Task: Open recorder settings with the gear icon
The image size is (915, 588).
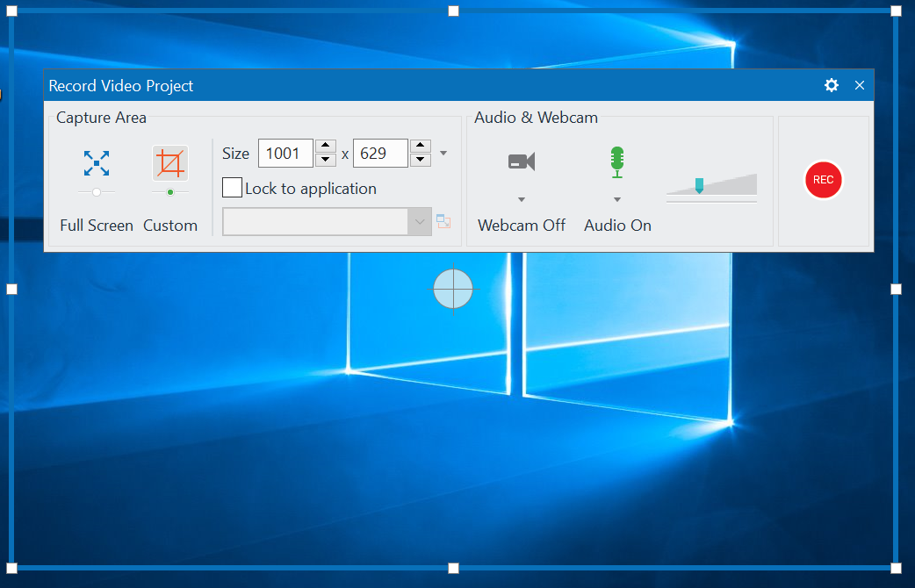Action: tap(831, 85)
